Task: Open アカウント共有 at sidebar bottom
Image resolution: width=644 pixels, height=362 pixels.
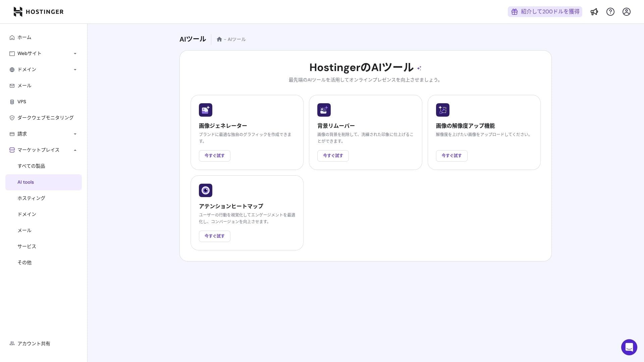Action: click(x=44, y=344)
